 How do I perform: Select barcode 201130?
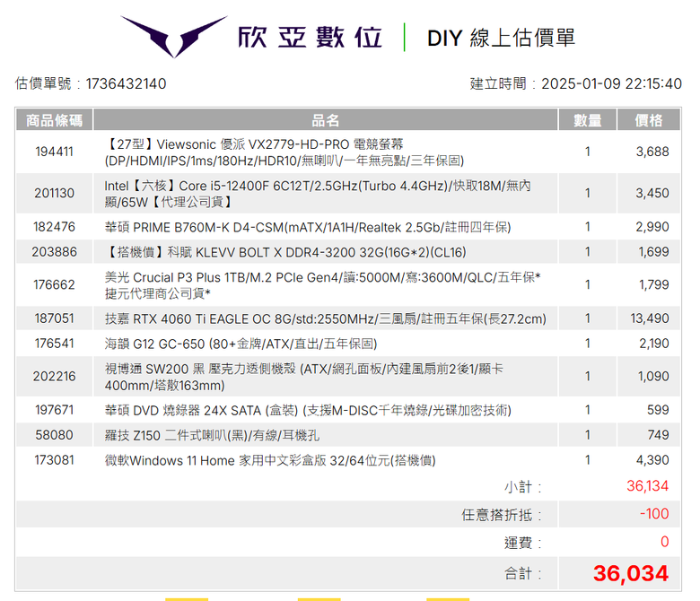[54, 193]
